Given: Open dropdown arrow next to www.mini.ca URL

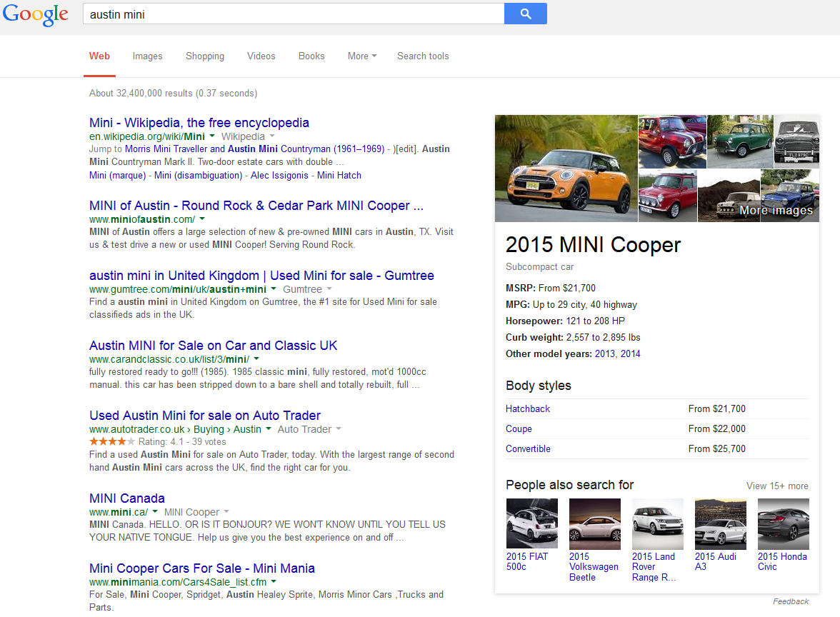Looking at the screenshot, I should click(155, 512).
